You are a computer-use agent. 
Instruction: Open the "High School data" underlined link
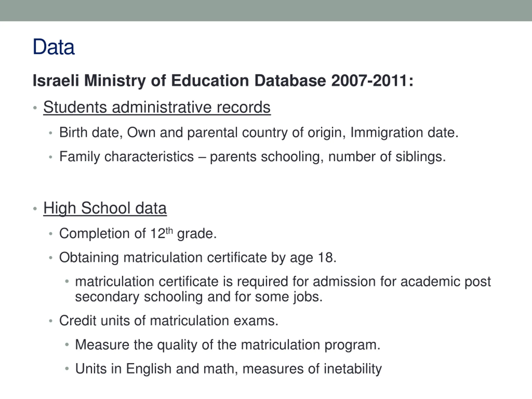point(105,208)
